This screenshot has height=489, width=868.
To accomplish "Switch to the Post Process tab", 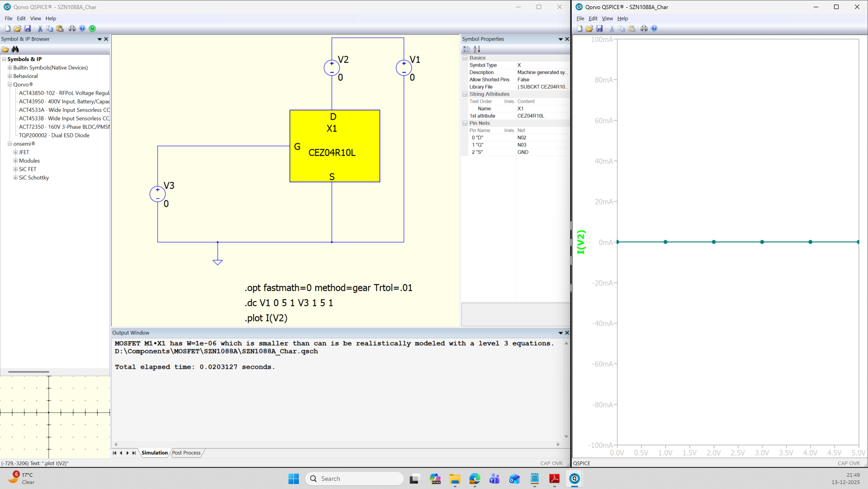I will [186, 453].
